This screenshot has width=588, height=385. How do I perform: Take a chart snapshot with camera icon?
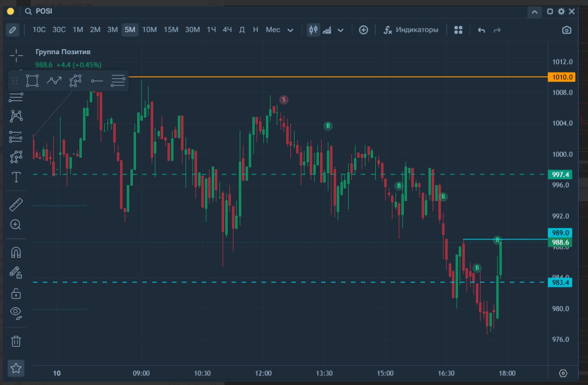coord(567,30)
